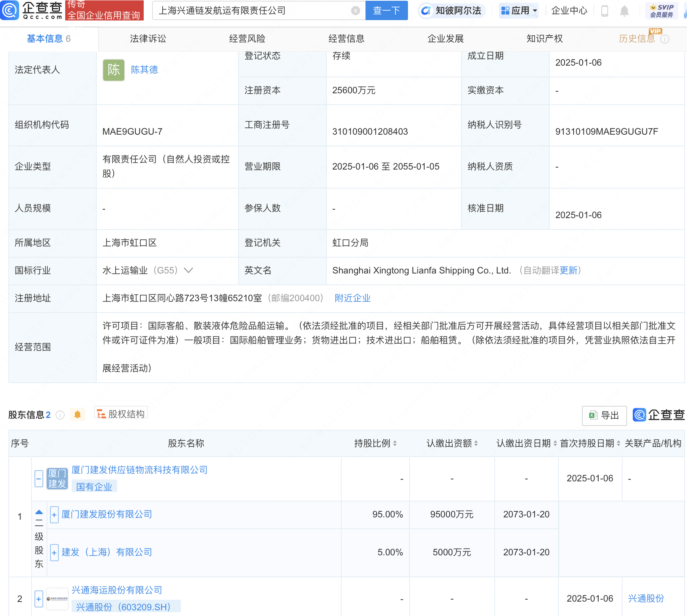Click 更新 to refresh English name
The height and width of the screenshot is (616, 687).
pyautogui.click(x=568, y=270)
